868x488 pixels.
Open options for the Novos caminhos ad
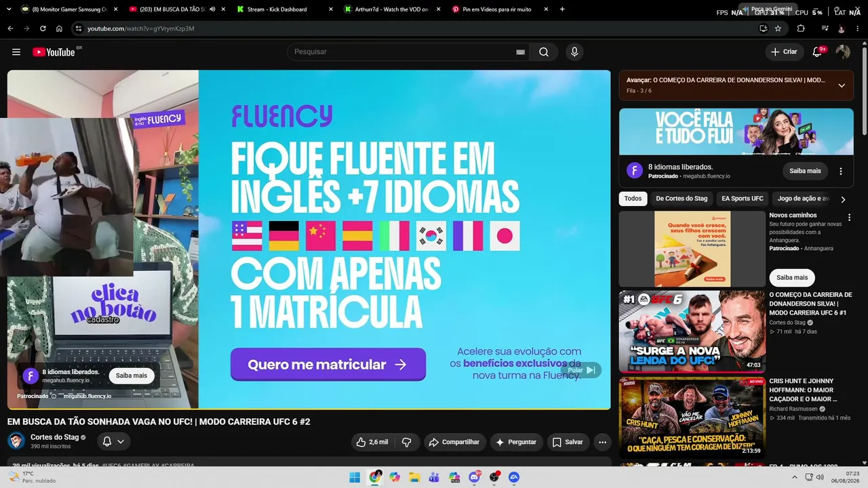pyautogui.click(x=849, y=218)
